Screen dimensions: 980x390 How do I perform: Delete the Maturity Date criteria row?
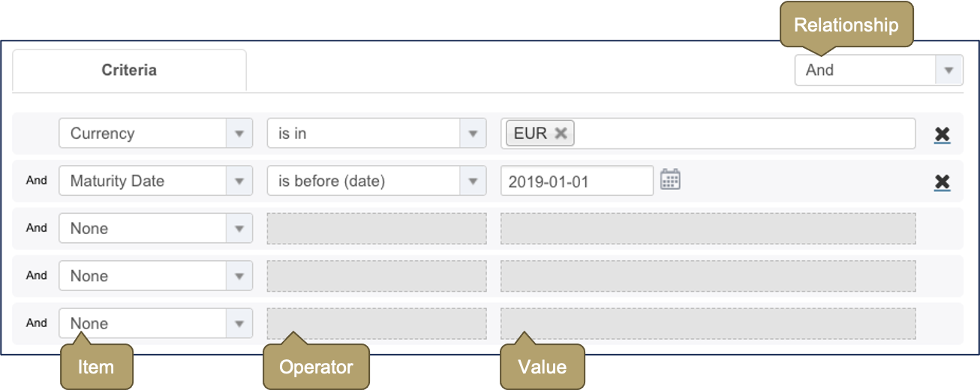(942, 181)
